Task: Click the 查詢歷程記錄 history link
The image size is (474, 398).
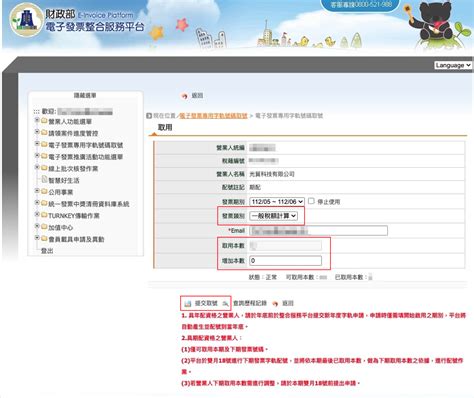Action: click(x=250, y=303)
